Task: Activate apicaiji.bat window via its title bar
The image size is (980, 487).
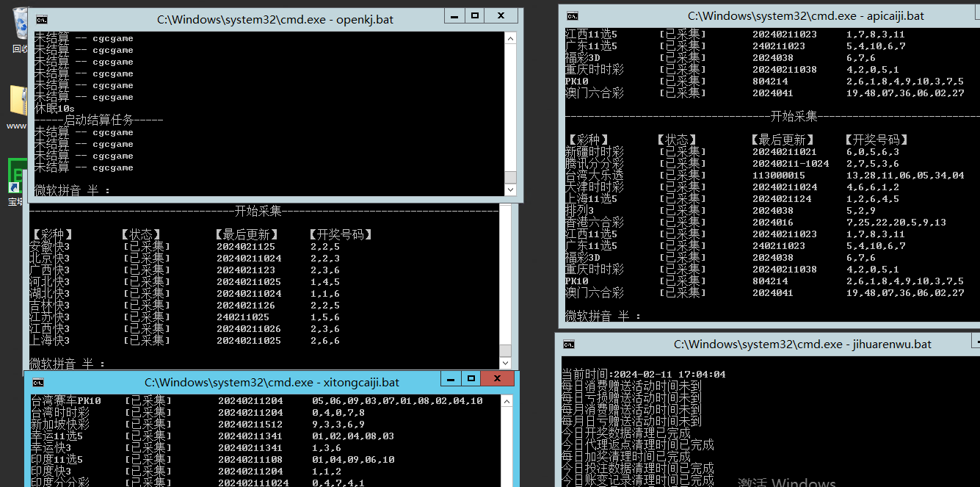Action: [x=805, y=15]
